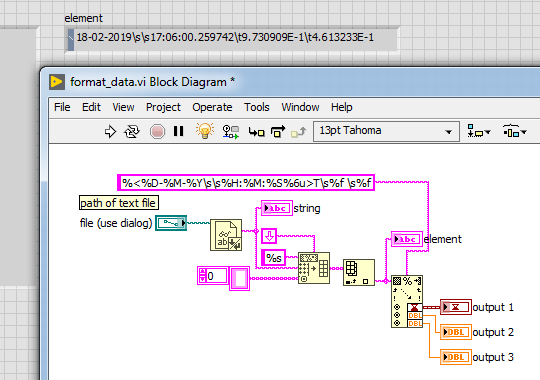Screen dimensions: 540x380
Task: Select the Scan From String node
Action: pos(407,301)
